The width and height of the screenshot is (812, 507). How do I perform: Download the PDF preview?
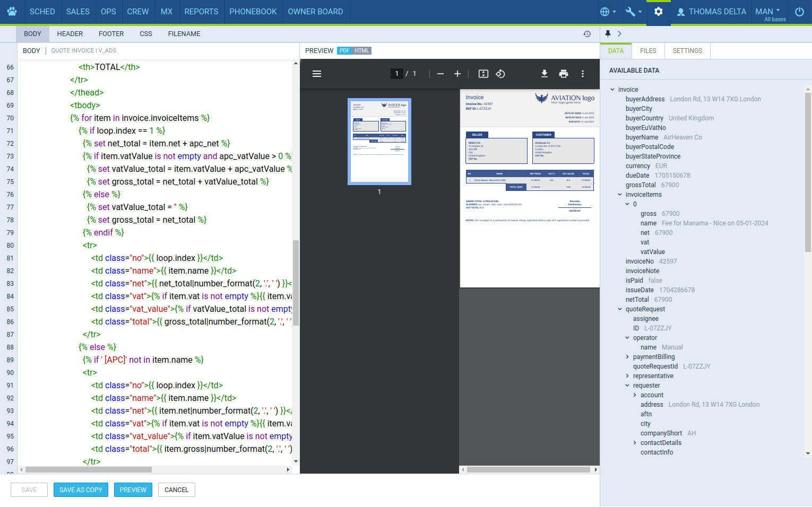pyautogui.click(x=545, y=74)
